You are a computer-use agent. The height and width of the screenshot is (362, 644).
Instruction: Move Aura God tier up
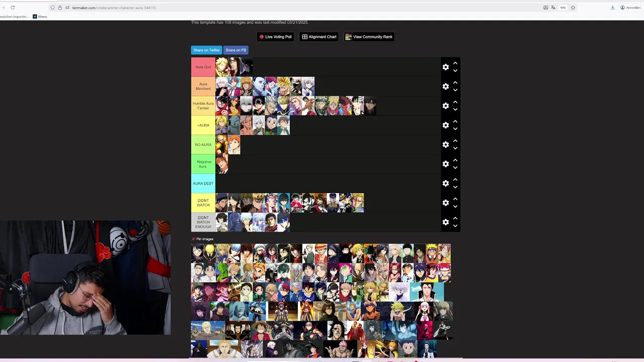point(455,63)
